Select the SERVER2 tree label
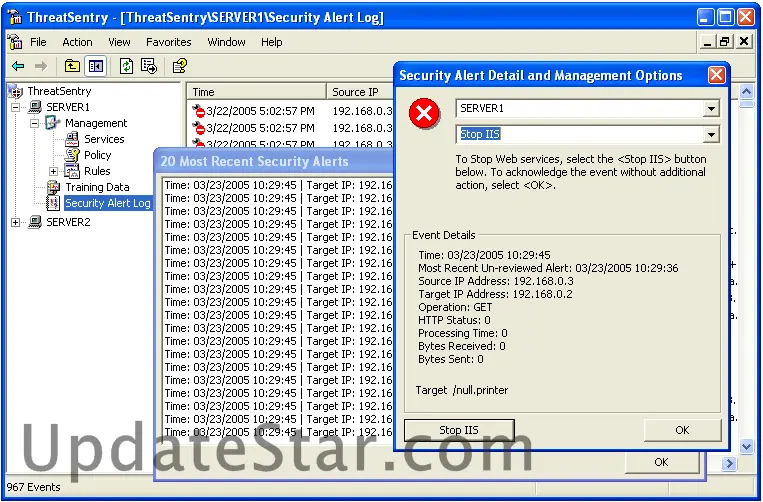Image resolution: width=763 pixels, height=502 pixels. (x=68, y=222)
